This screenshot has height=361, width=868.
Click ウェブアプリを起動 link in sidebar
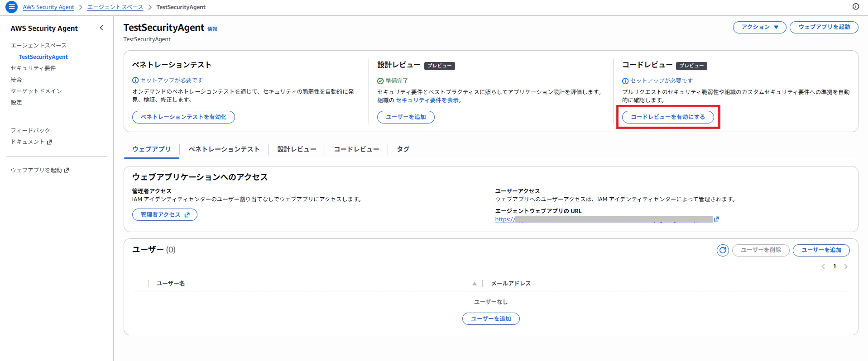(x=40, y=171)
